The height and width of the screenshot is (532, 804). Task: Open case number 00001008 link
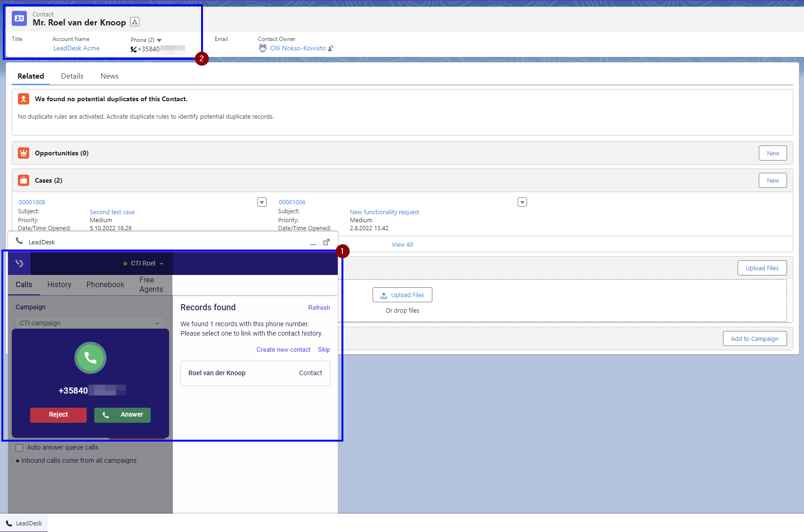pyautogui.click(x=32, y=202)
